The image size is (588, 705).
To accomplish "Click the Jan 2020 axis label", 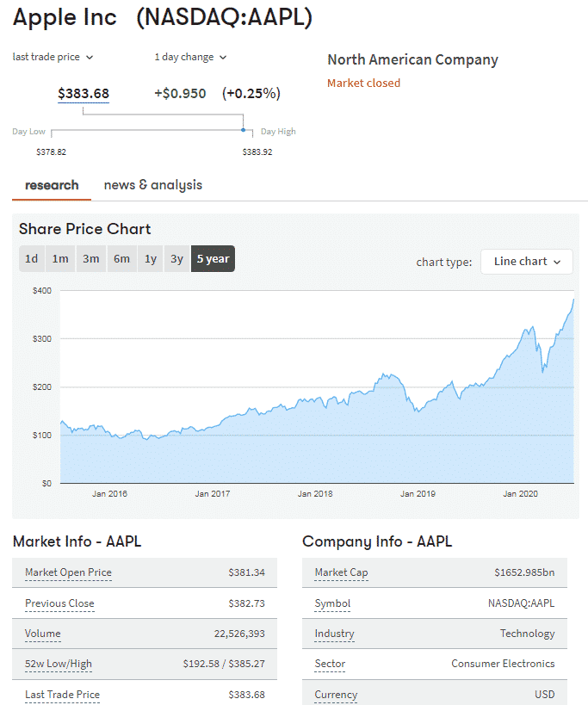I will [520, 494].
